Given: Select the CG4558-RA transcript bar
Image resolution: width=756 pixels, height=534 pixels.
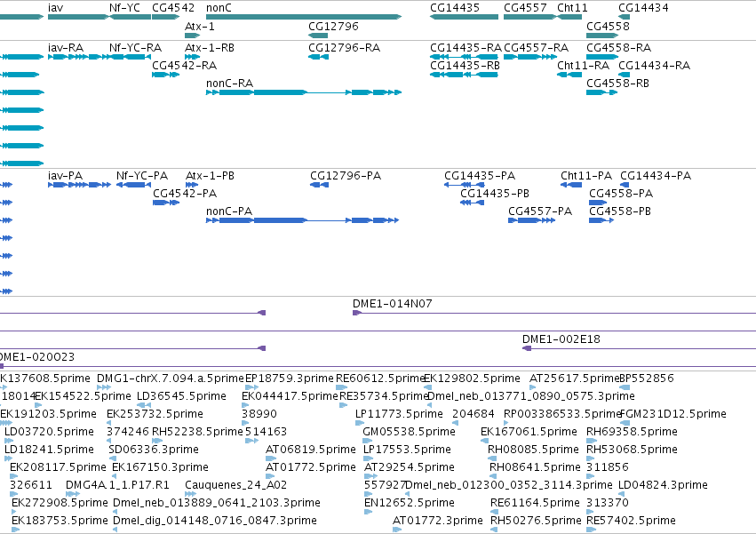Looking at the screenshot, I should point(602,57).
